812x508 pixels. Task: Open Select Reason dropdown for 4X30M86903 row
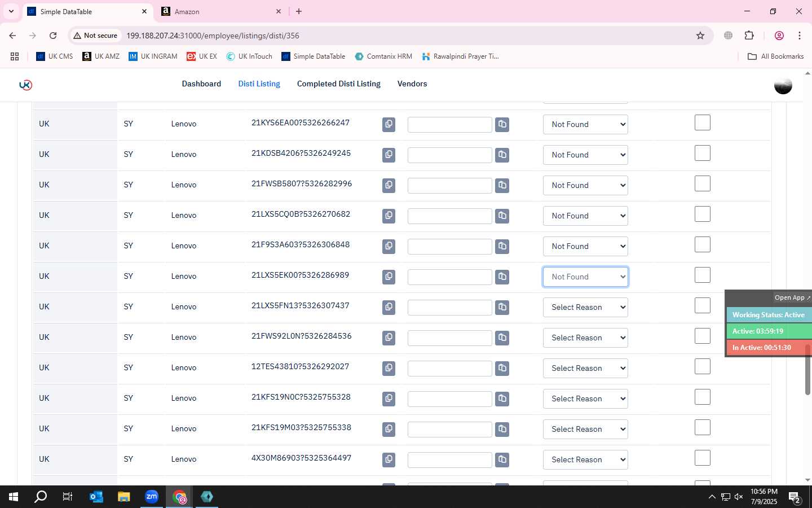(x=585, y=459)
